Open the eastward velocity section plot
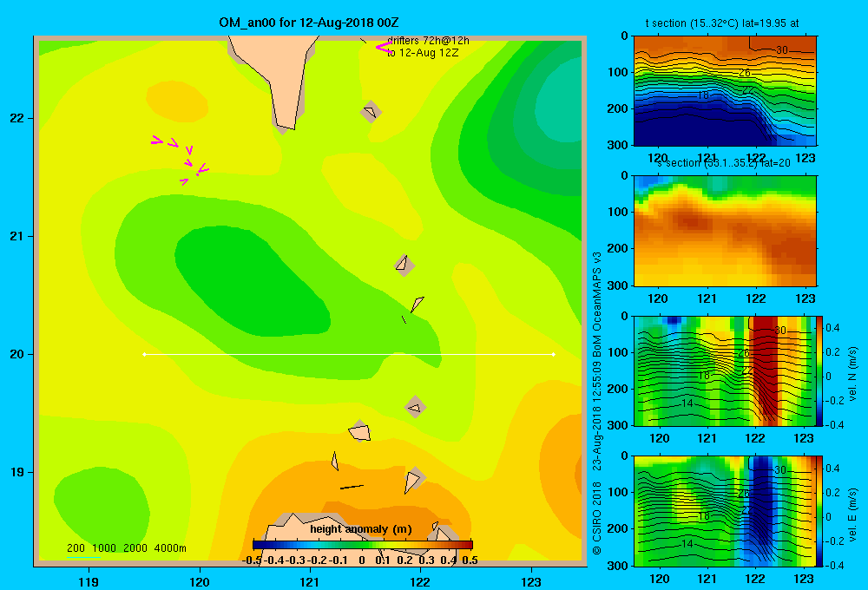The image size is (868, 590). [725, 511]
